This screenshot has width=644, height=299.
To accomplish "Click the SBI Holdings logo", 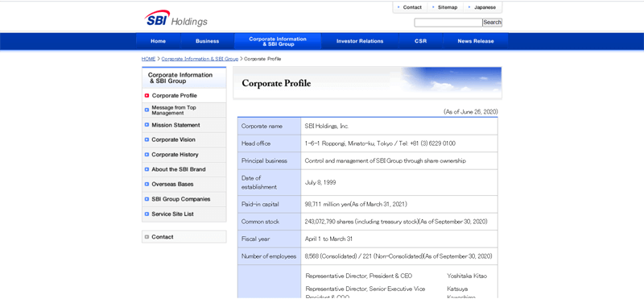I will pos(175,19).
